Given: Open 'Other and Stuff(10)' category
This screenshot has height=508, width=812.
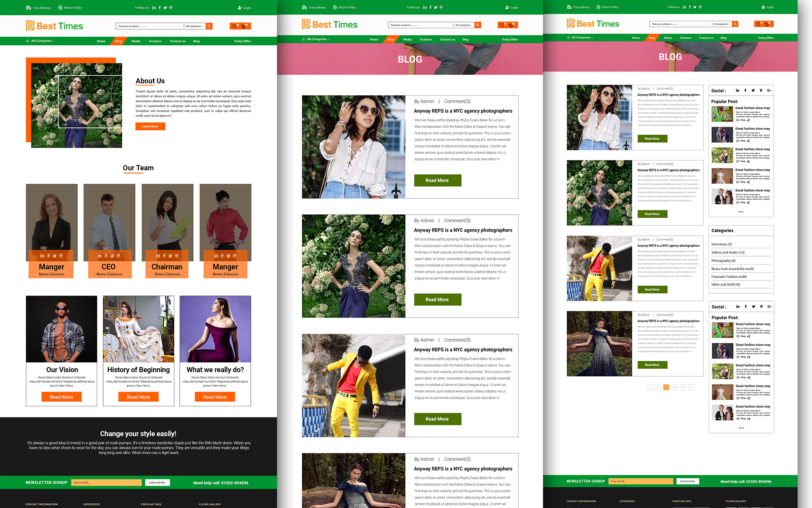Looking at the screenshot, I should tap(726, 284).
